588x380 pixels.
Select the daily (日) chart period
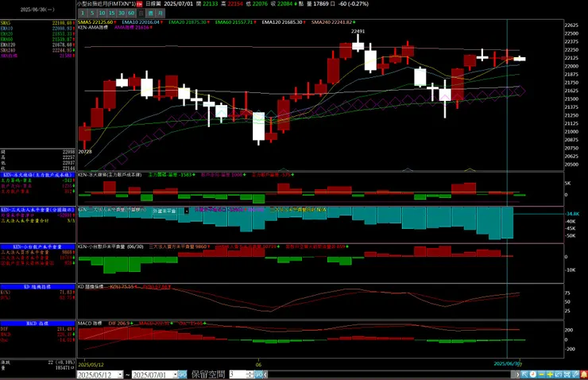[x=141, y=14]
